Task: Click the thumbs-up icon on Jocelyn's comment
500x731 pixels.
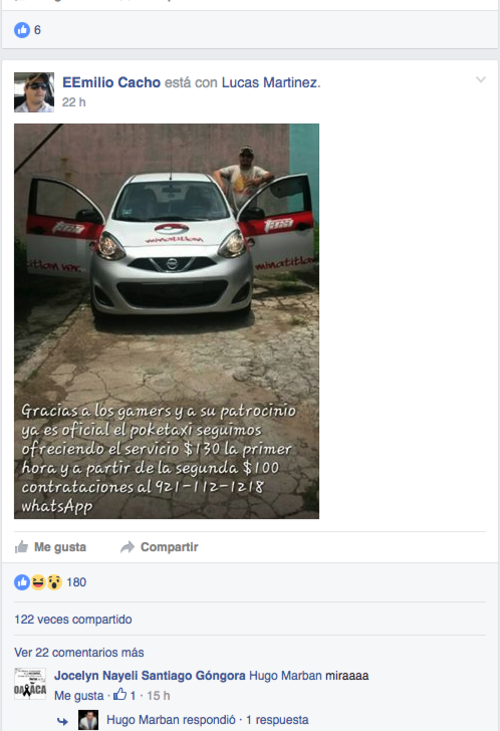Action: click(x=120, y=694)
